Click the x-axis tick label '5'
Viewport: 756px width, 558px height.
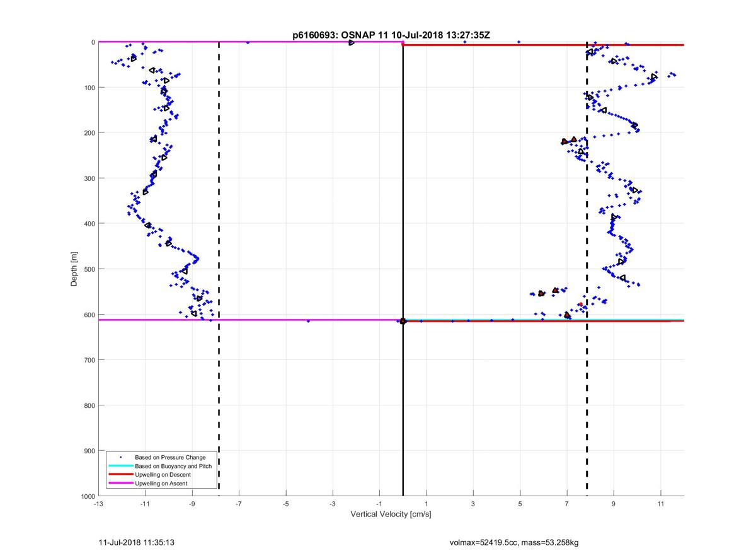[x=520, y=504]
